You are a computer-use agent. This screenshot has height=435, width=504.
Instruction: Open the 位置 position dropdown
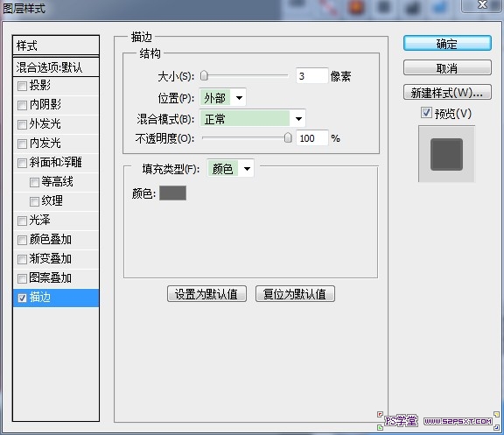[223, 97]
